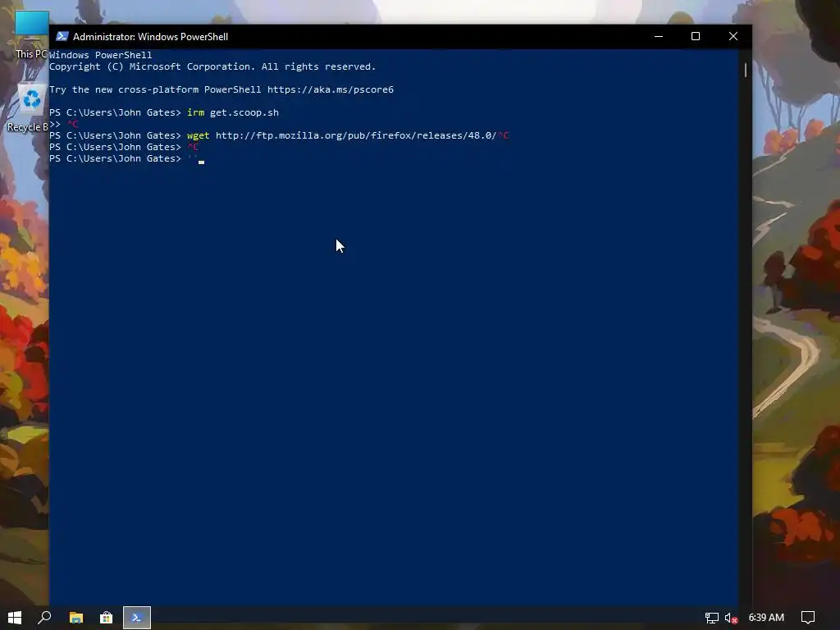Select This PC desktop icon
The width and height of the screenshot is (840, 630).
coord(31,34)
